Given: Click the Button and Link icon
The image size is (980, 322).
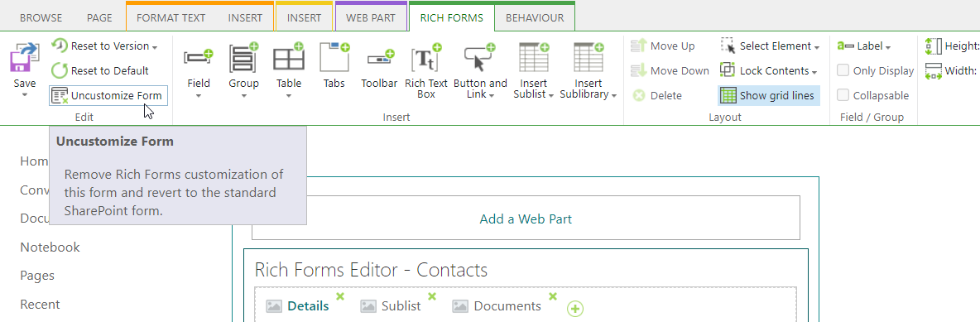Looking at the screenshot, I should (x=480, y=58).
